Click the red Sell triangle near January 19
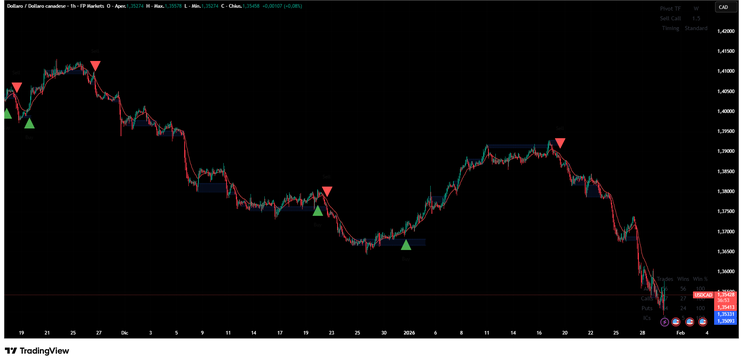Image resolution: width=743 pixels, height=363 pixels. 560,143
